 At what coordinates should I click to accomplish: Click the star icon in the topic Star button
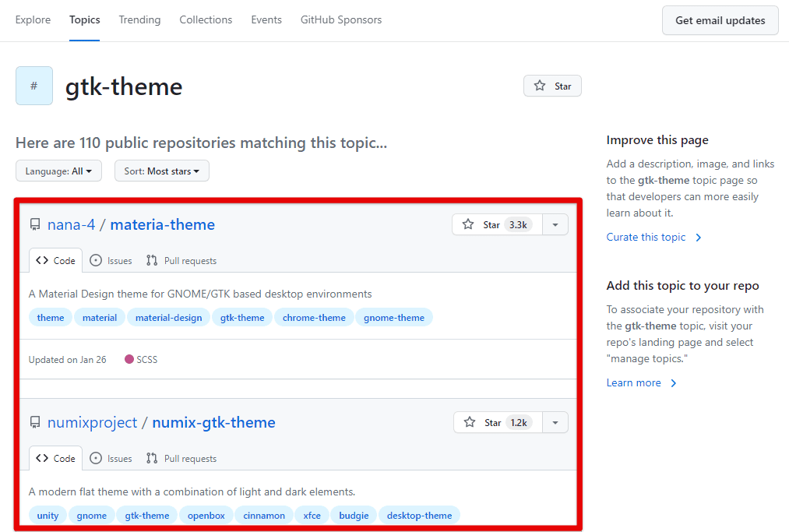(540, 86)
